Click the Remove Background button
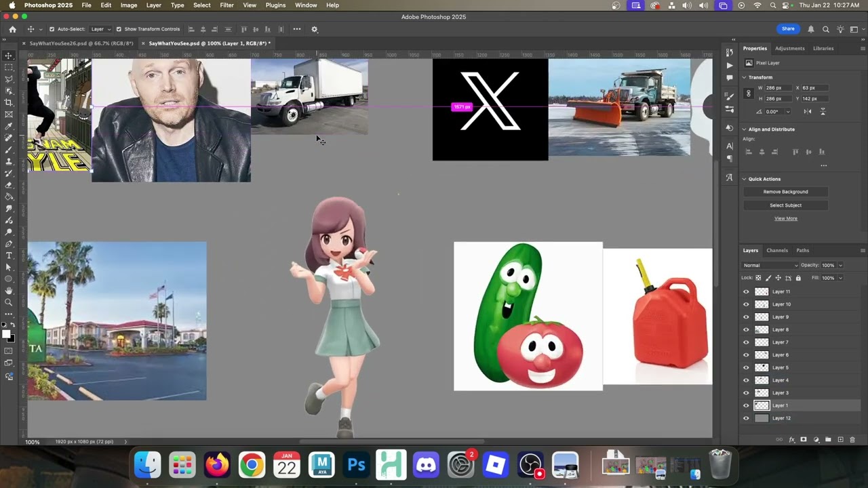The image size is (868, 488). [785, 192]
